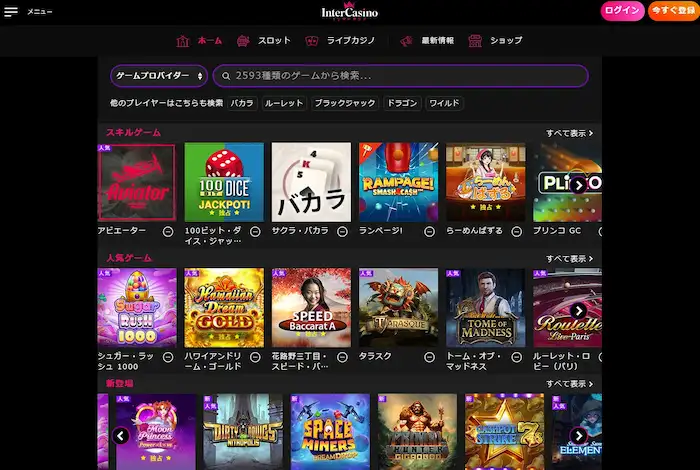Select the バカラ search suggestion

coord(242,103)
